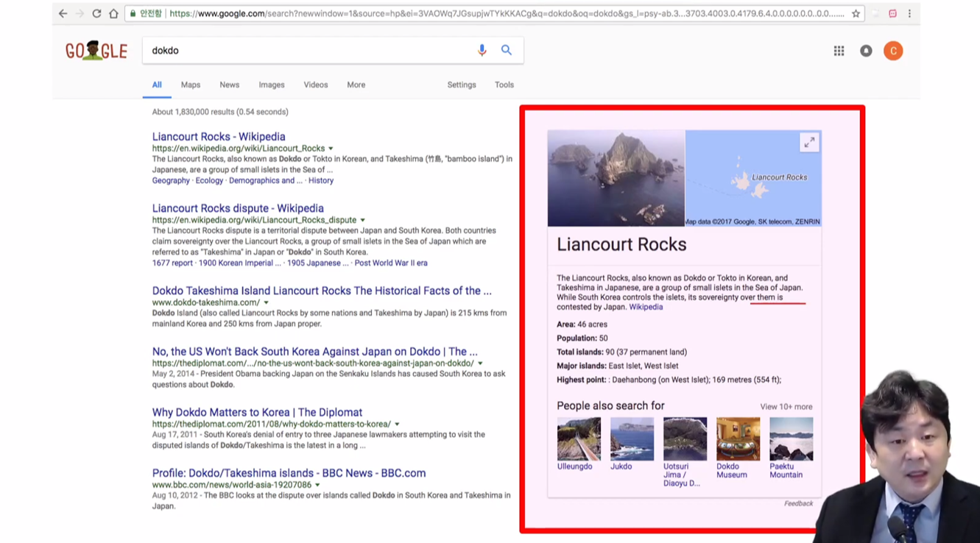Click the red extension icon in toolbar
This screenshot has width=980, height=543.
[x=892, y=13]
